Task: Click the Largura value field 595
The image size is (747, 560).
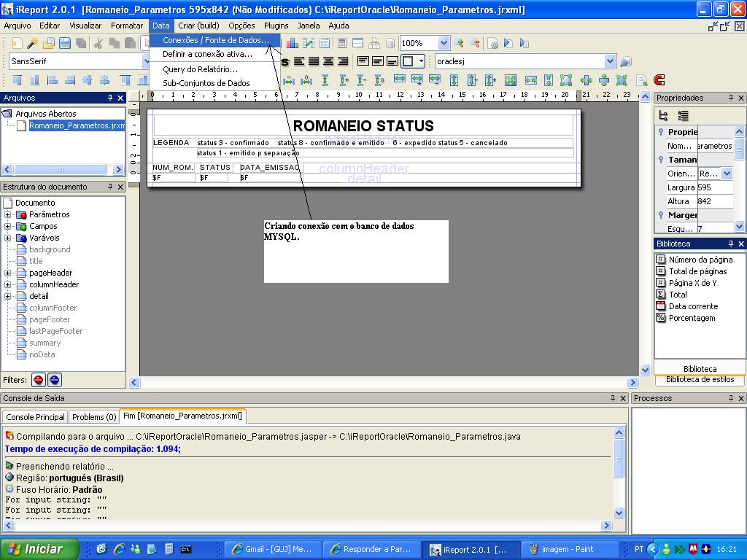Action: [715, 187]
